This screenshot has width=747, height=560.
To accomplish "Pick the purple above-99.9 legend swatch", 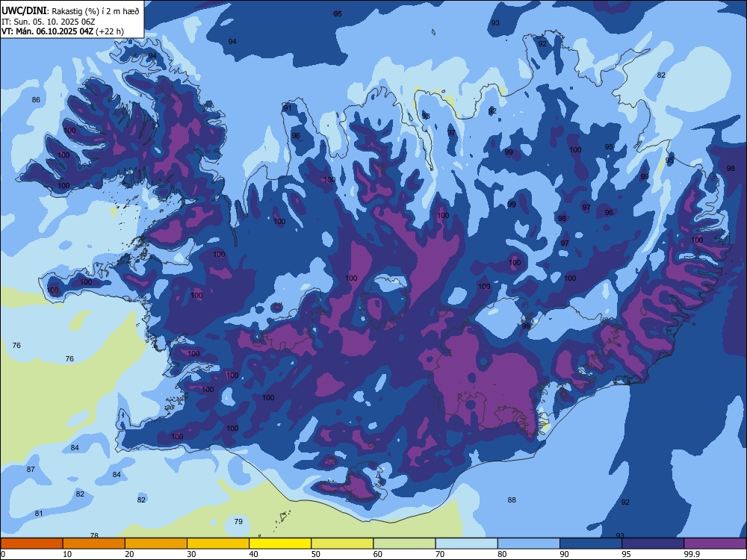I will pyautogui.click(x=715, y=544).
